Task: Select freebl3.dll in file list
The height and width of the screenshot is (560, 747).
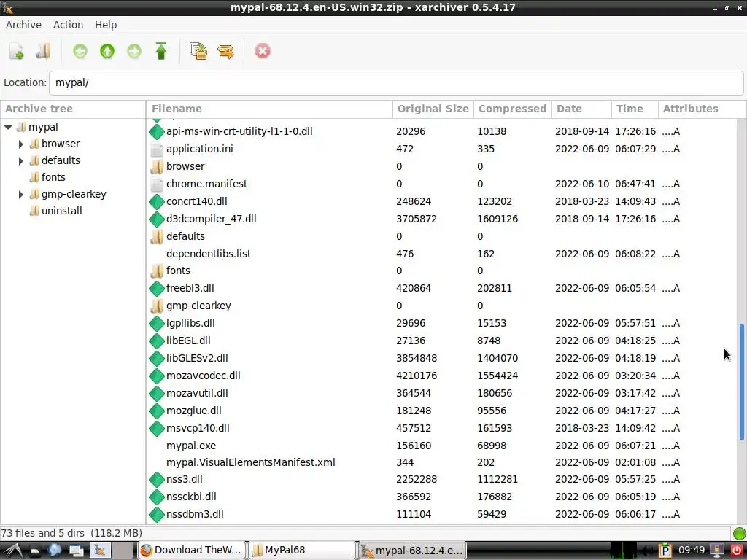Action: [x=190, y=288]
